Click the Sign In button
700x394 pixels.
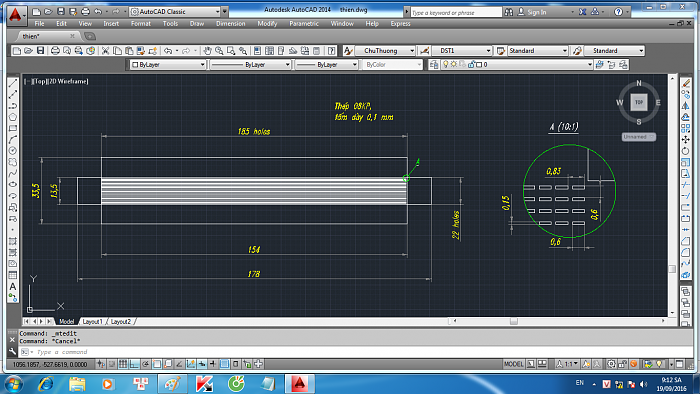pos(537,12)
